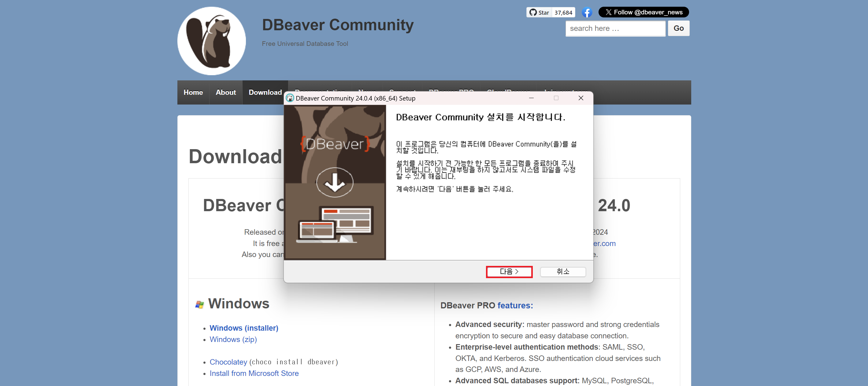The width and height of the screenshot is (868, 386).
Task: Open the Windows (zip) download link
Action: (x=233, y=339)
